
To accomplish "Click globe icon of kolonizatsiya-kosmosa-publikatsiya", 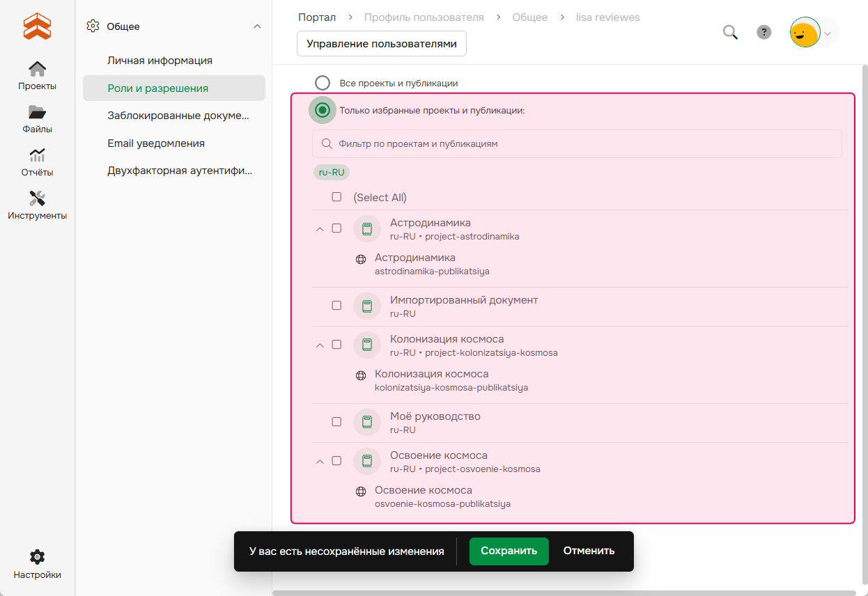I will pos(361,375).
